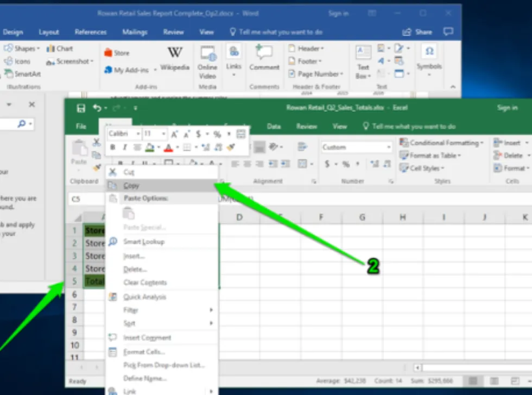Image resolution: width=532 pixels, height=395 pixels.
Task: Click the Store add-in icon in Word
Action: [x=117, y=53]
